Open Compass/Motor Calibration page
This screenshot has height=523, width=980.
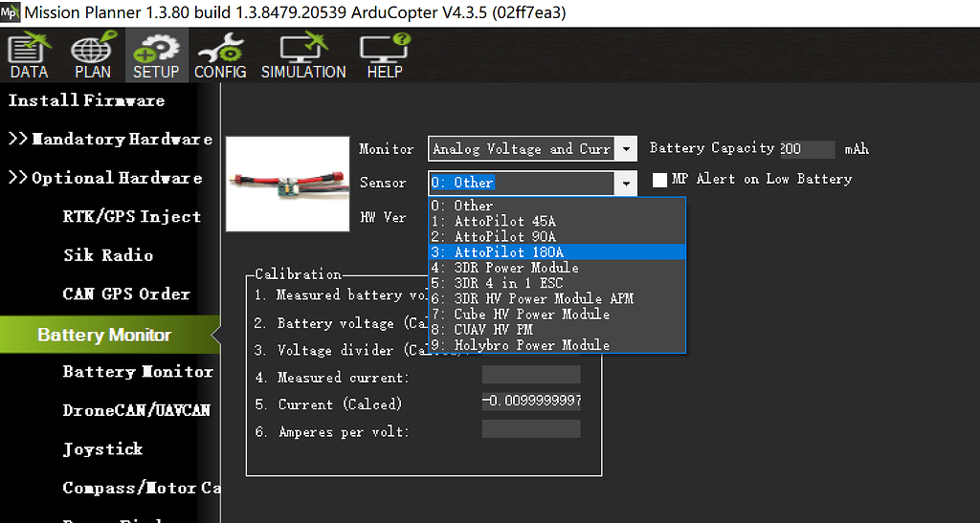pyautogui.click(x=142, y=488)
